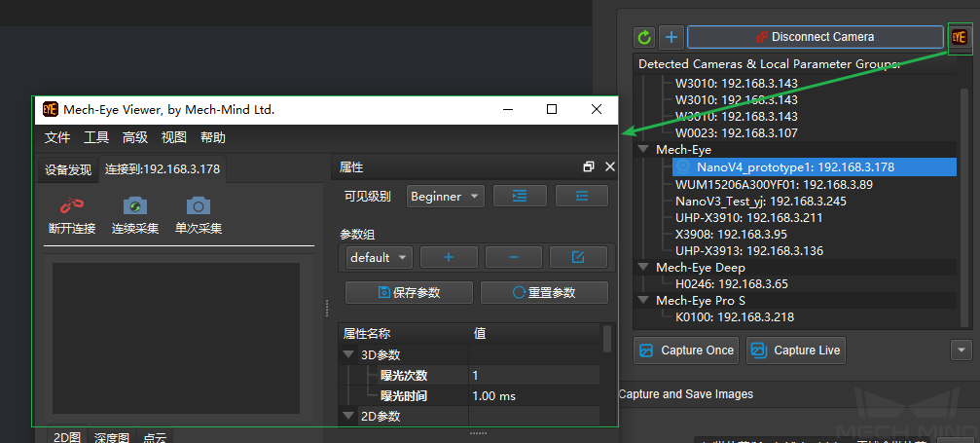Trigger single capture with 单次采集
Image resolution: width=980 pixels, height=443 pixels.
click(x=199, y=205)
